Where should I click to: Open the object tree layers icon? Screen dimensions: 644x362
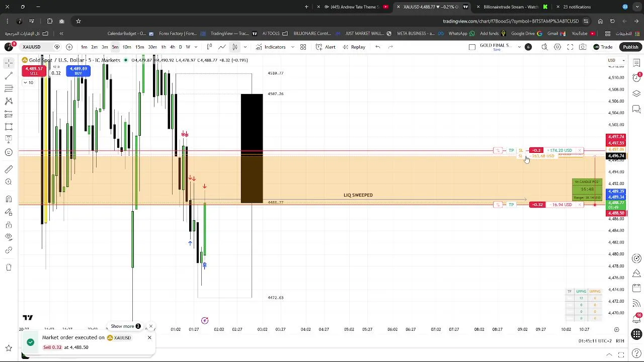click(x=636, y=94)
